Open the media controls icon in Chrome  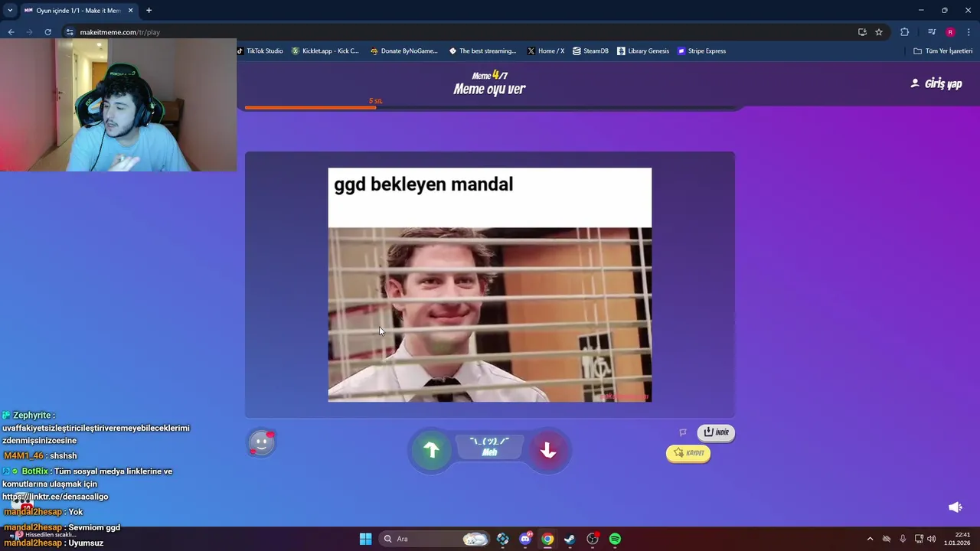click(932, 32)
